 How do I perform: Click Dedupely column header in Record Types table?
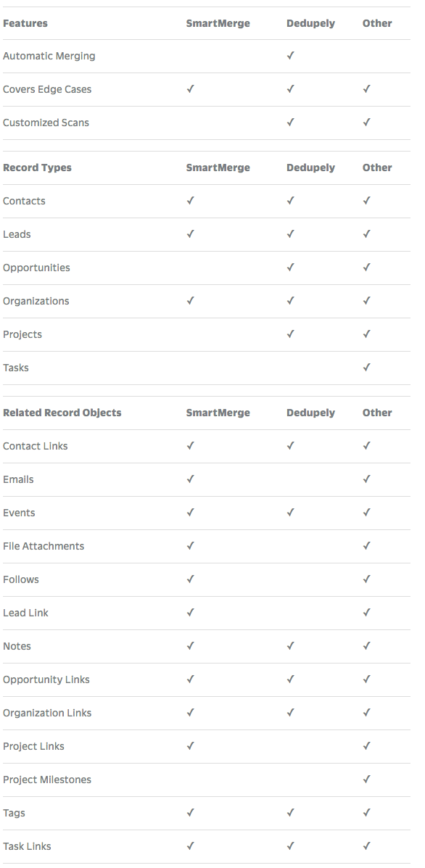coord(310,168)
